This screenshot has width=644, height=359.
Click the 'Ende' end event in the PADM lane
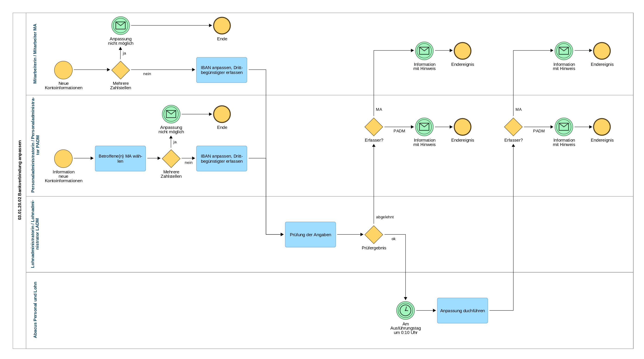222,114
